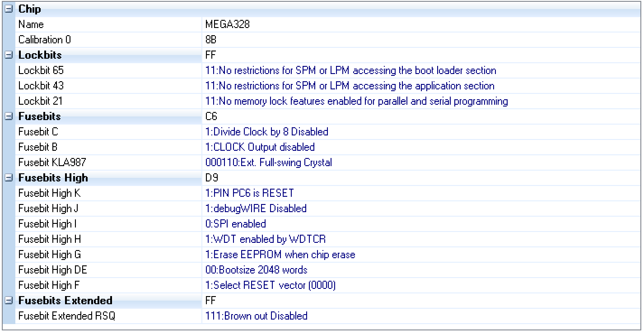Click Fusebit High G erase EEPROM value
644x334 pixels.
280,255
